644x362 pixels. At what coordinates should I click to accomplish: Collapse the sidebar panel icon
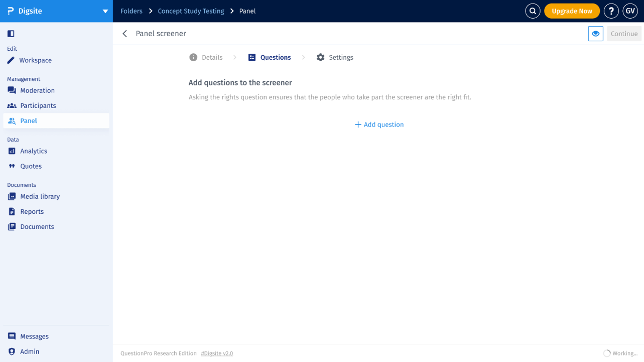(11, 33)
